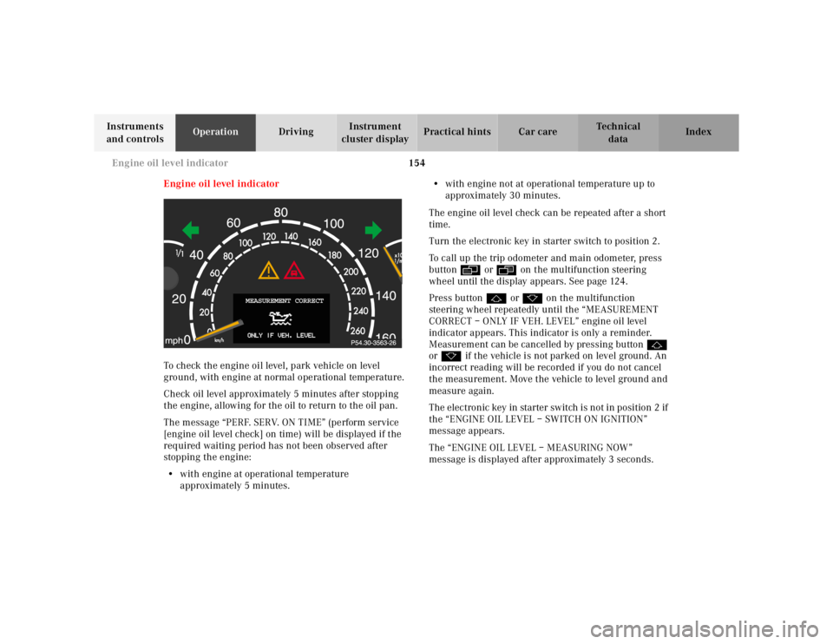Select the Operation tab
Viewport: 833px width, 644px height.
(x=216, y=133)
